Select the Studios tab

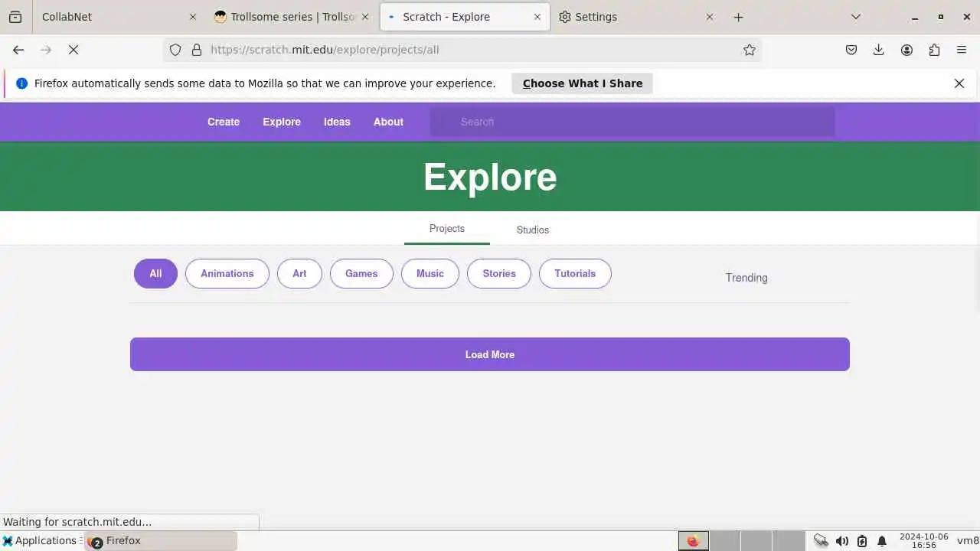[533, 230]
